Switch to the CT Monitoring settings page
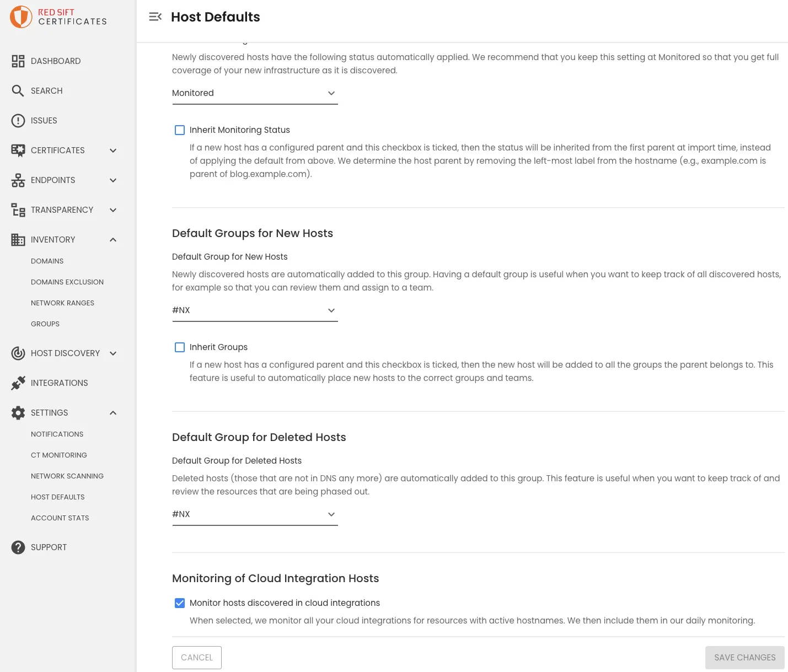The width and height of the screenshot is (788, 672). (59, 455)
